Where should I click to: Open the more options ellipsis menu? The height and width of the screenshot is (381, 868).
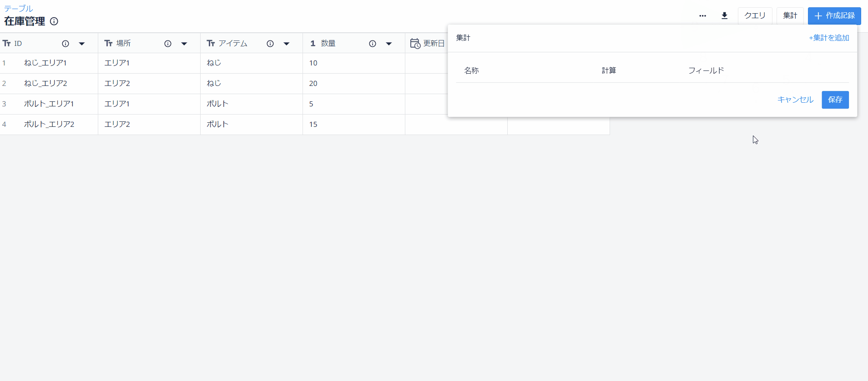coord(702,16)
